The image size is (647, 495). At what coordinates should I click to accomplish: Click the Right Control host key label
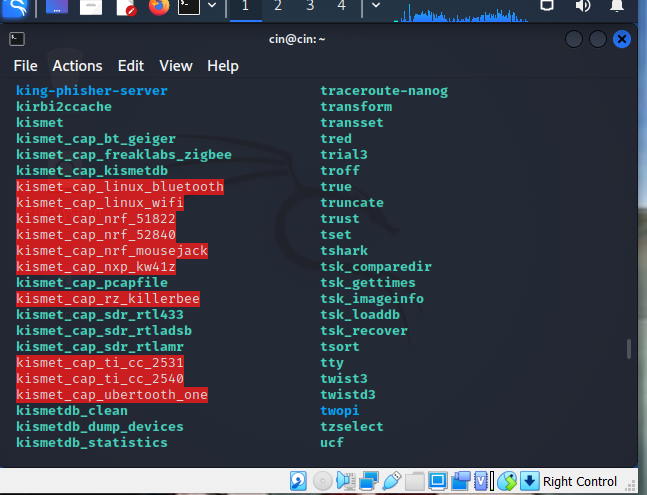point(580,481)
